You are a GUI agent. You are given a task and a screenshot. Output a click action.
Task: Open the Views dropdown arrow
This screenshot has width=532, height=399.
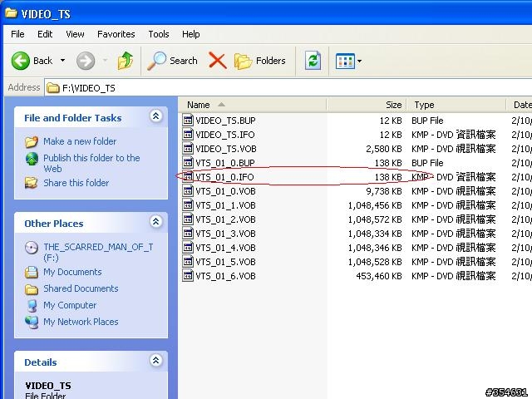click(x=359, y=61)
